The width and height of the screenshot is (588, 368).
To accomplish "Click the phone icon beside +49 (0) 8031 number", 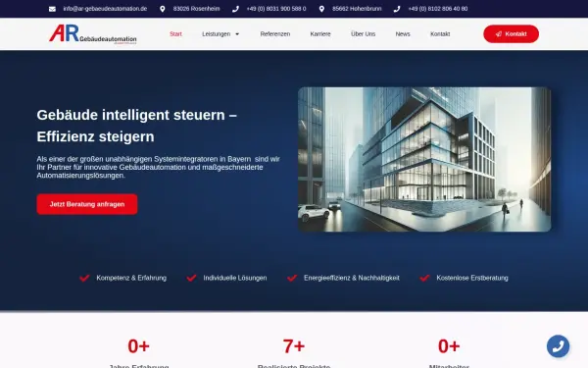I will coord(235,9).
